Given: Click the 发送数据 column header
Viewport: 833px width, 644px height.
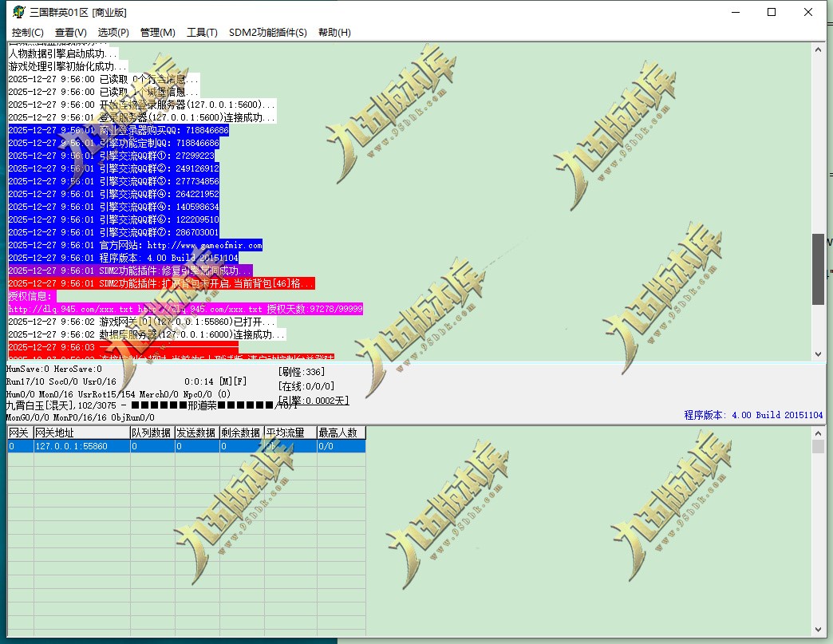Looking at the screenshot, I should point(197,433).
